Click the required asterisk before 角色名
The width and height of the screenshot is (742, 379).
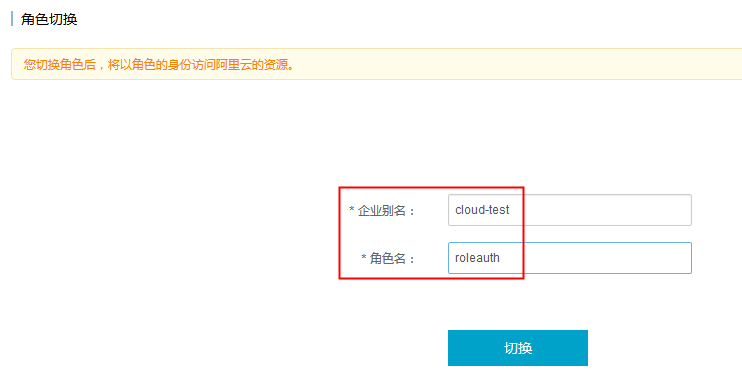pyautogui.click(x=363, y=258)
